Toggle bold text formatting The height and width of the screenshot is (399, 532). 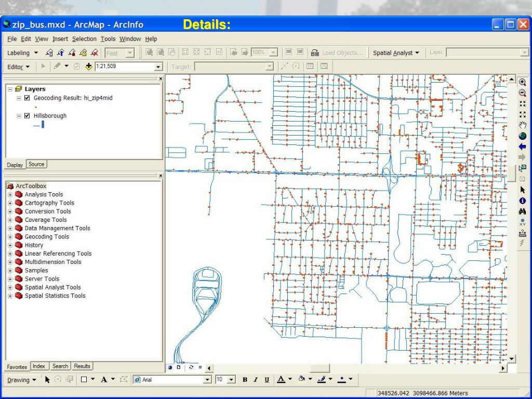pos(245,380)
